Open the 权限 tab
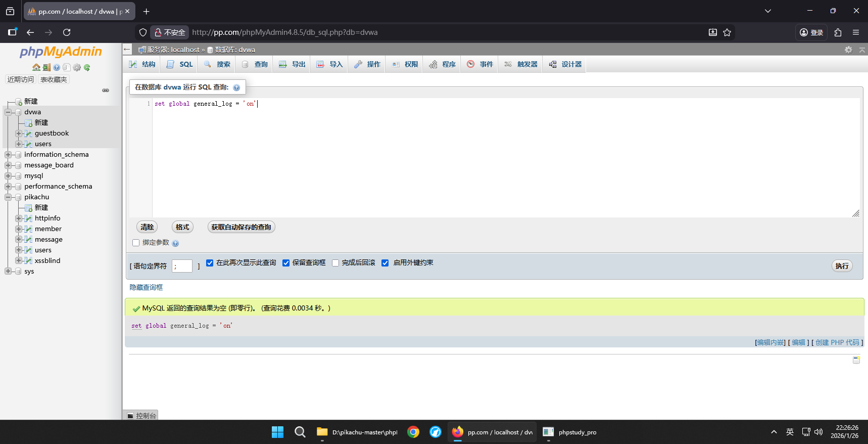The width and height of the screenshot is (868, 444). pyautogui.click(x=405, y=64)
